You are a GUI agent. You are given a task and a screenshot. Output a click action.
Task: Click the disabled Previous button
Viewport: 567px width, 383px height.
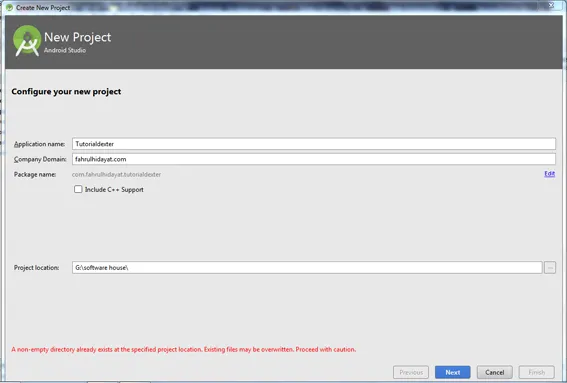click(x=411, y=372)
